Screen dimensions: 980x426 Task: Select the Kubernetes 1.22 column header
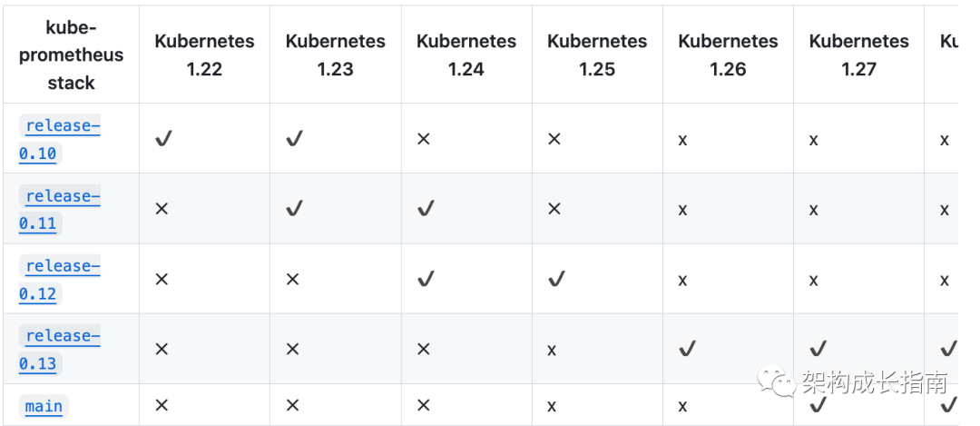205,55
